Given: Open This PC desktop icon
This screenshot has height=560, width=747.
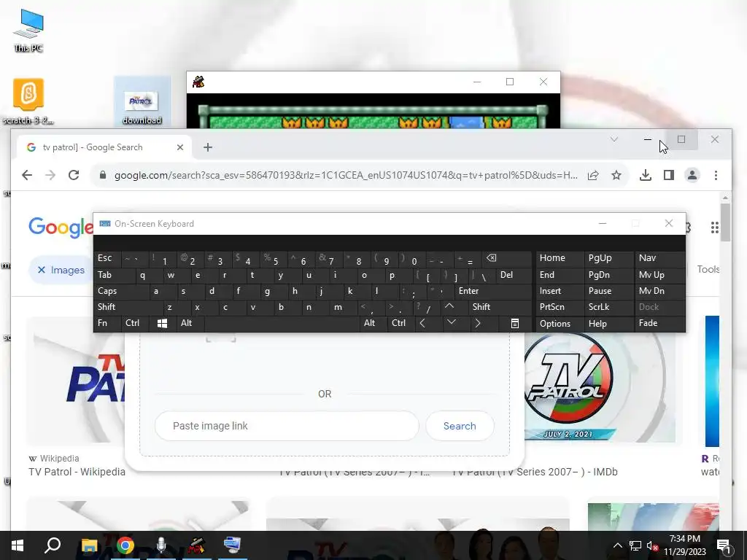Looking at the screenshot, I should (28, 31).
